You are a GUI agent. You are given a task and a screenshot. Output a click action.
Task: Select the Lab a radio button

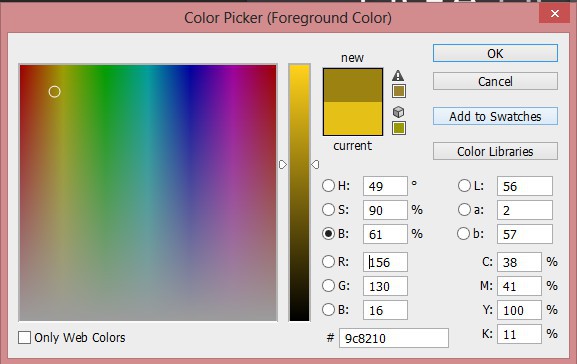464,209
